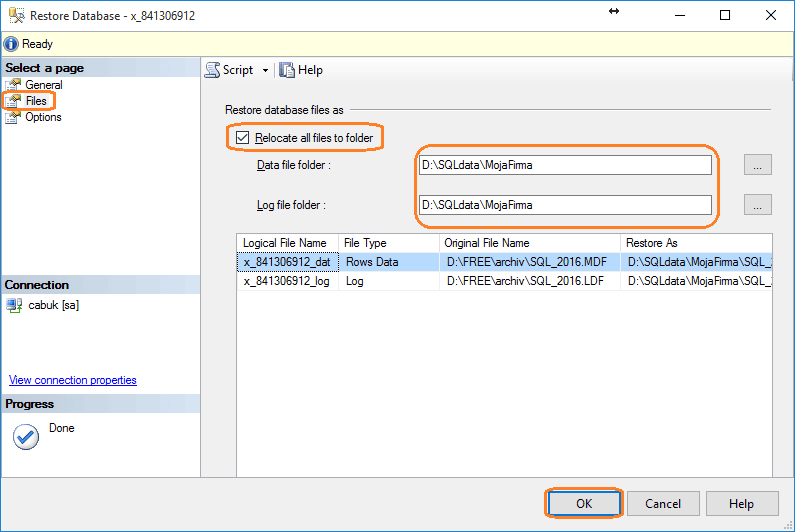Open the Script dropdown arrow
This screenshot has height=532, width=795.
(265, 71)
